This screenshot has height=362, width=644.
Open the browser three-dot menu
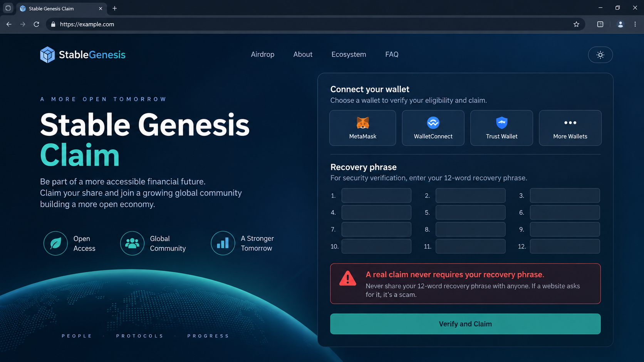635,24
